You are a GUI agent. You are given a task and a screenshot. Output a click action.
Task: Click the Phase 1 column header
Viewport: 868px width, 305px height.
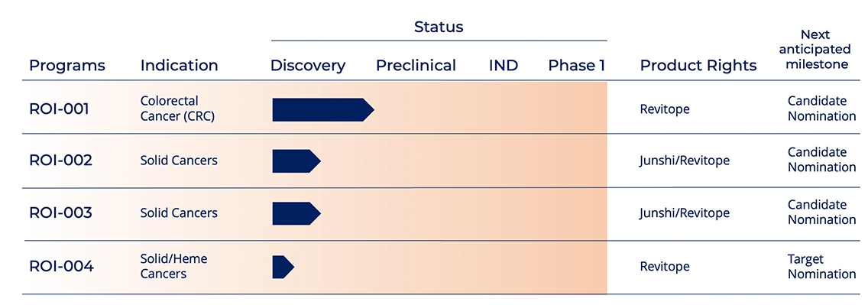pos(576,65)
